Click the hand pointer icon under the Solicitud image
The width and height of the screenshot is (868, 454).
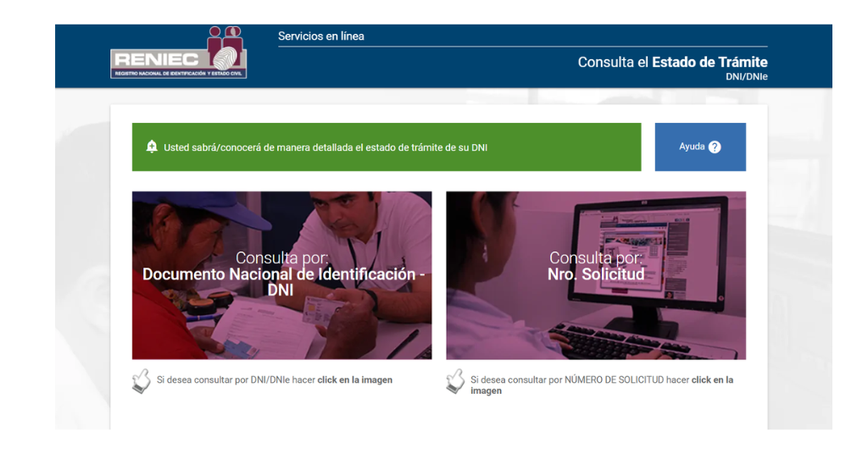coord(455,381)
